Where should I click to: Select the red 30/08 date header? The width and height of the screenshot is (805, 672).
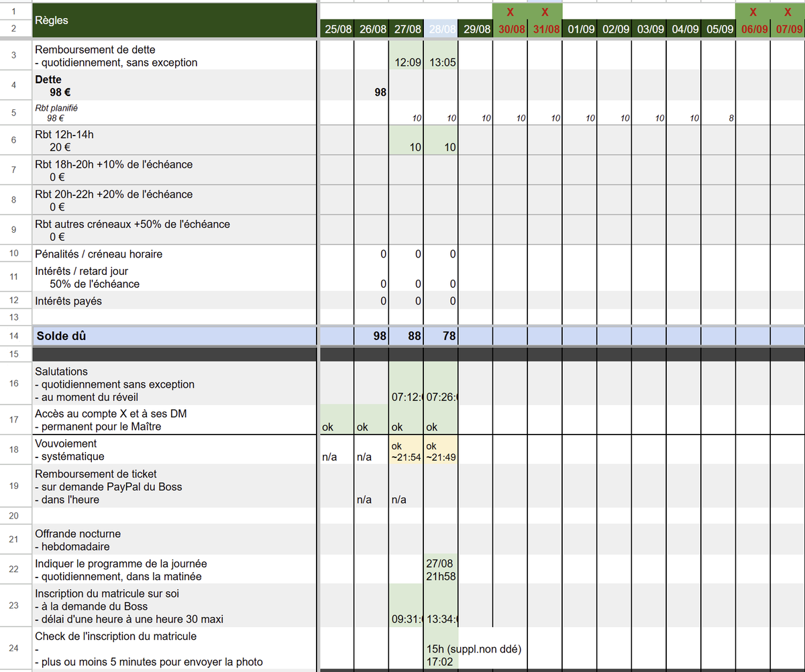(x=511, y=30)
